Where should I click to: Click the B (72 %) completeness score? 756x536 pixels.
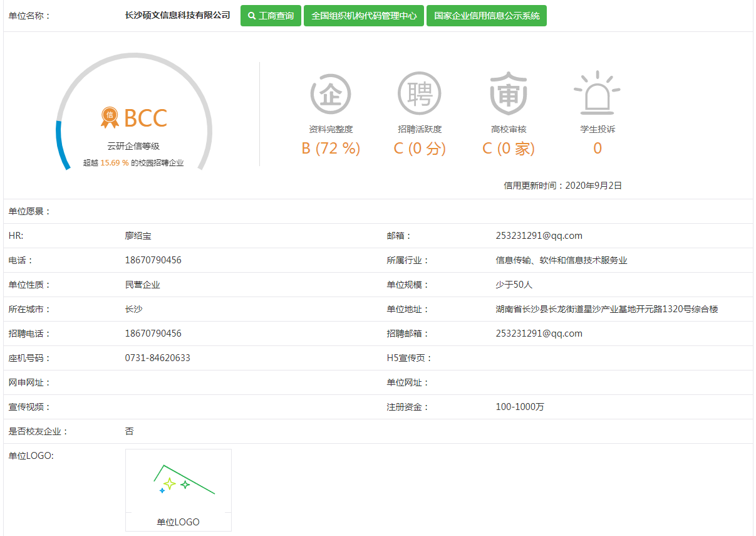pos(331,149)
